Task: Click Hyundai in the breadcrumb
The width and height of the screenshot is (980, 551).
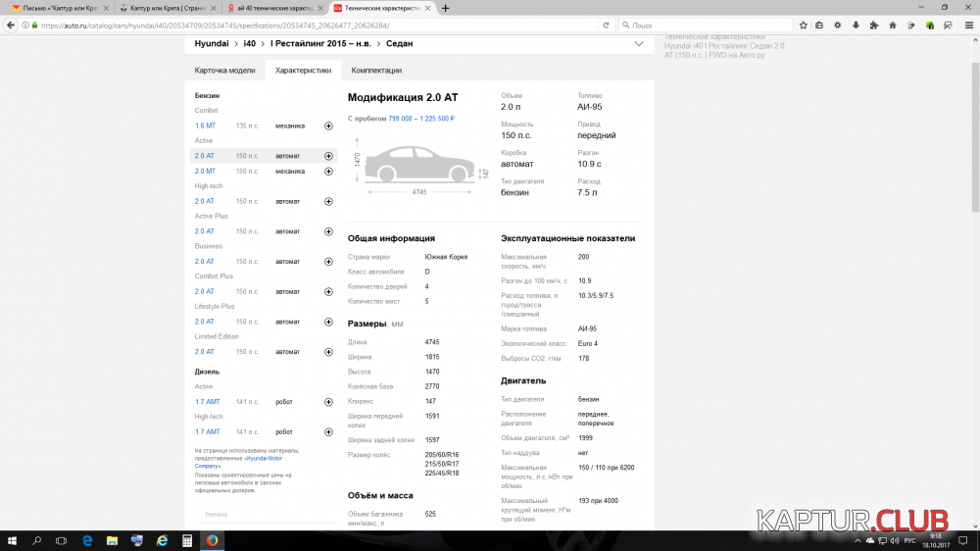Action: pyautogui.click(x=212, y=44)
